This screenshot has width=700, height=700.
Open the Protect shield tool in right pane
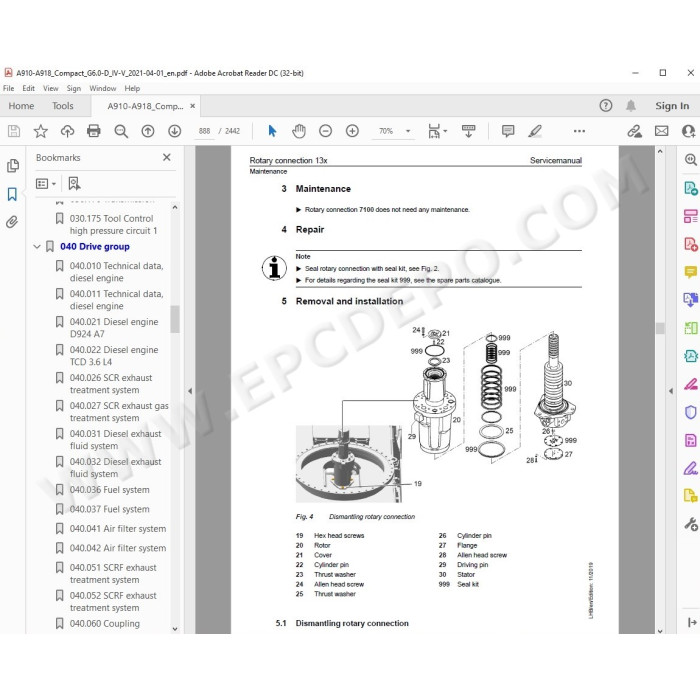[691, 412]
